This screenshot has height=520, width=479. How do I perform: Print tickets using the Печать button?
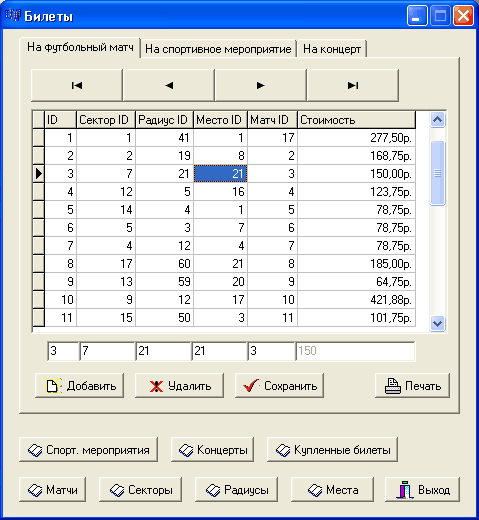[412, 386]
